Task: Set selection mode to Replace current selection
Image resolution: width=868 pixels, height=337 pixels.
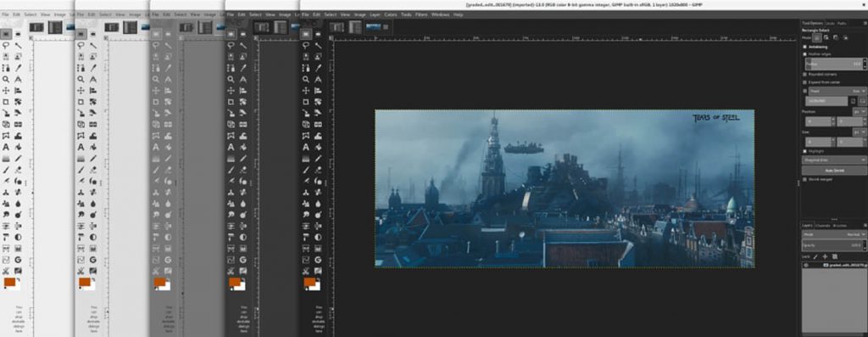Action: point(816,37)
